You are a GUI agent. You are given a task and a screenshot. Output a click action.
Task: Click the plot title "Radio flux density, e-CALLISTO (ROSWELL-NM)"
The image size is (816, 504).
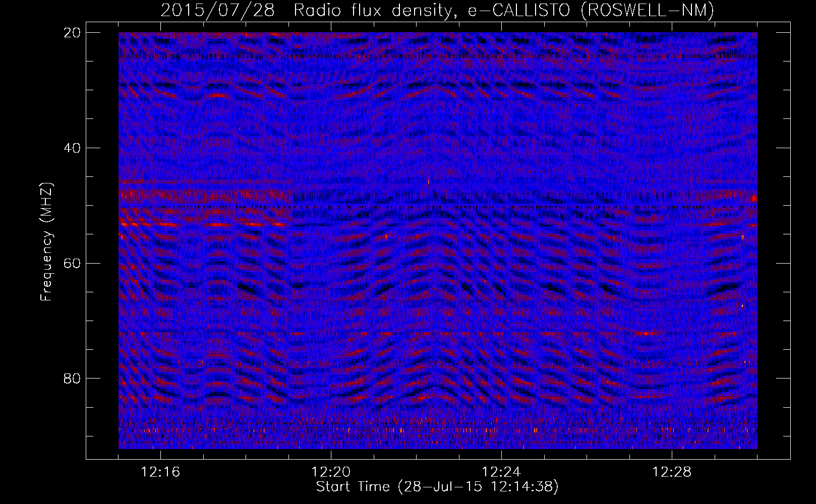pyautogui.click(x=504, y=10)
